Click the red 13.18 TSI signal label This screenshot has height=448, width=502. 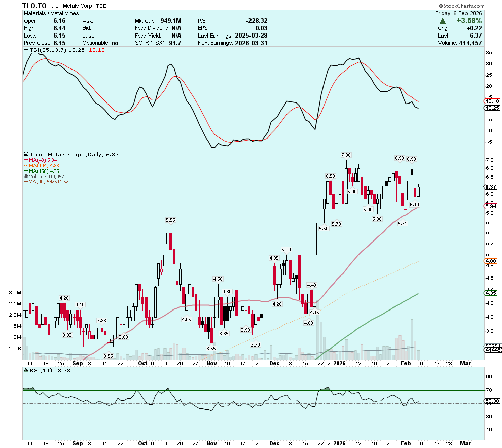[97, 50]
